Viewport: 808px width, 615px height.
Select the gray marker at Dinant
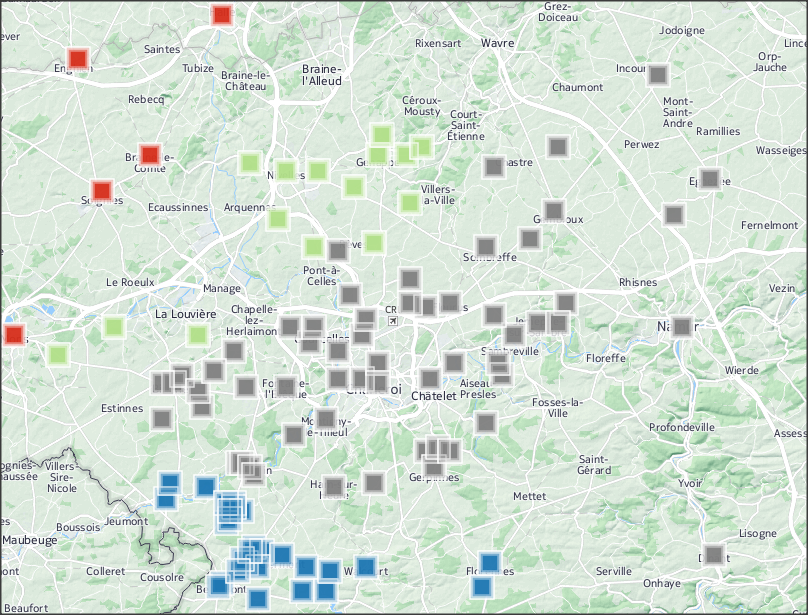point(713,554)
